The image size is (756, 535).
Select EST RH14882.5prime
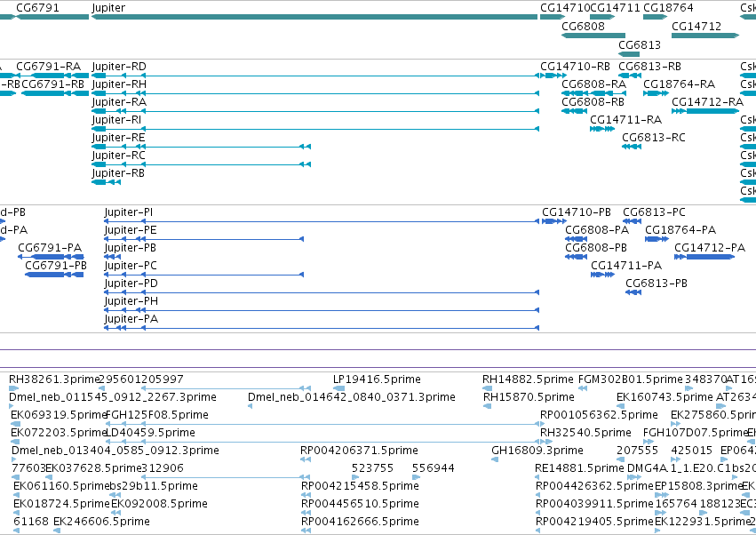(528, 379)
